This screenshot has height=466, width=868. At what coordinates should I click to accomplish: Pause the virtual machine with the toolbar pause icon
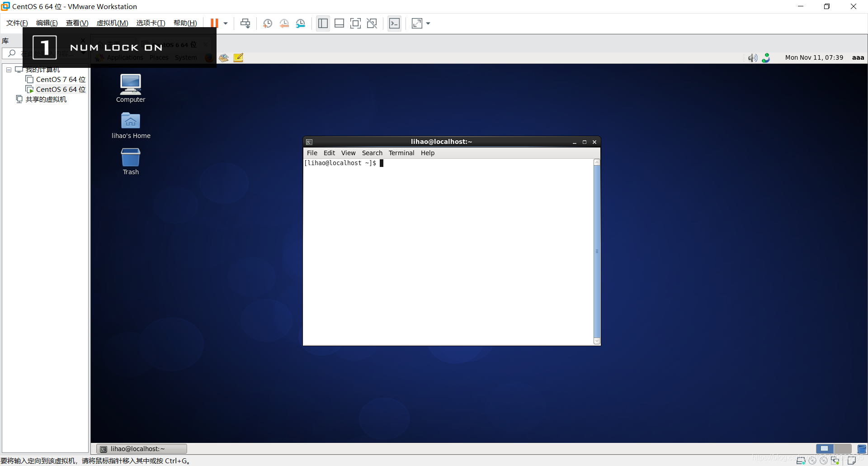click(214, 23)
